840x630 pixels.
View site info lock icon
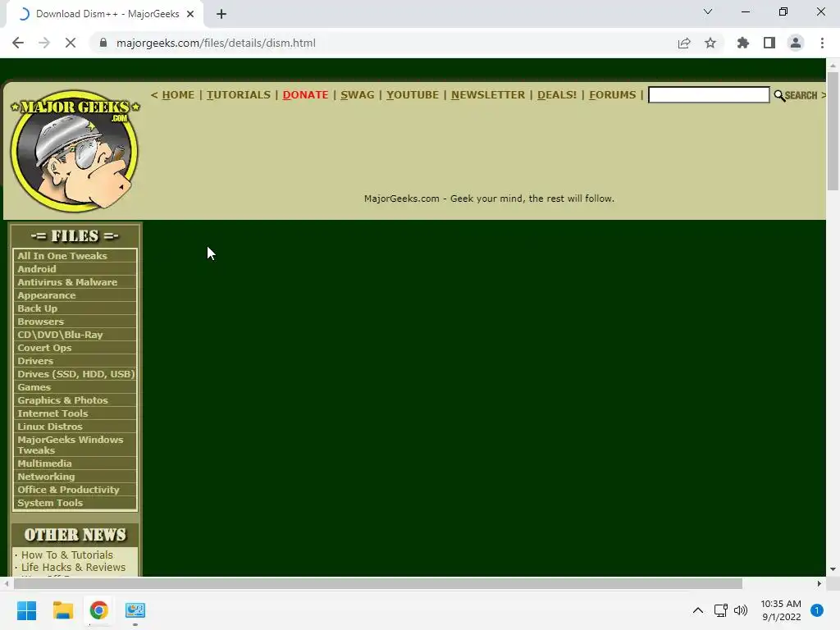click(x=103, y=43)
